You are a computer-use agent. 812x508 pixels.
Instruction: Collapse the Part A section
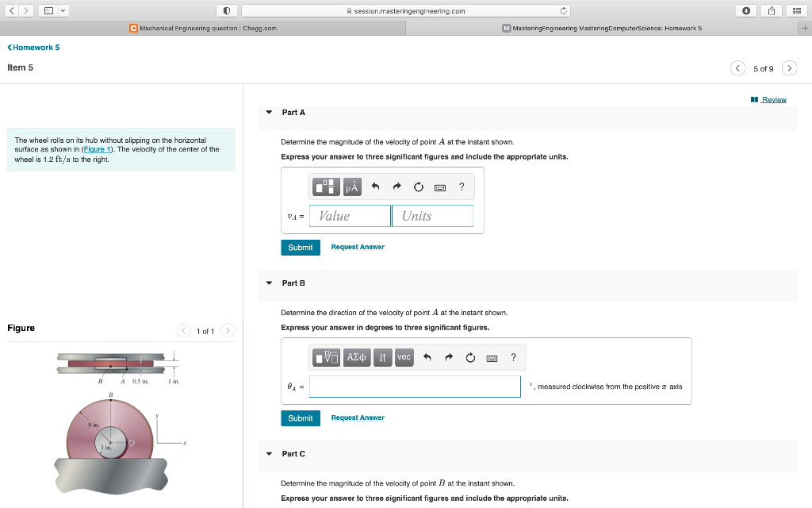point(269,112)
